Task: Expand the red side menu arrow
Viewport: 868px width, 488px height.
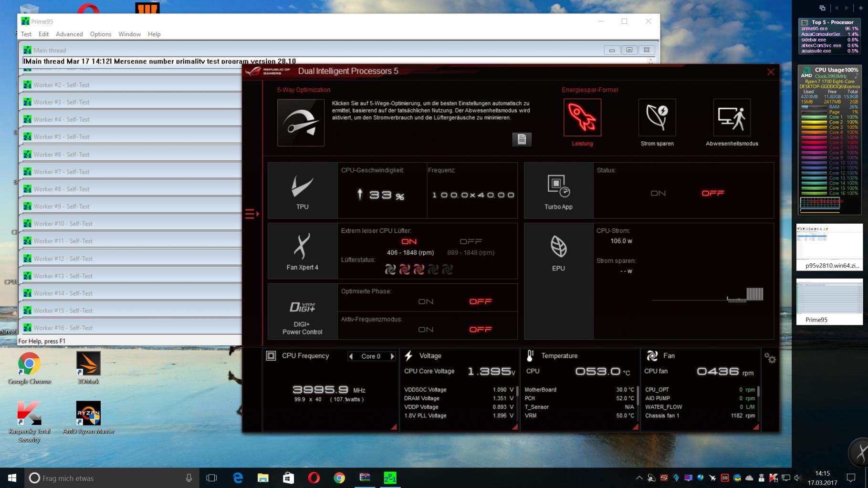Action: pyautogui.click(x=252, y=214)
